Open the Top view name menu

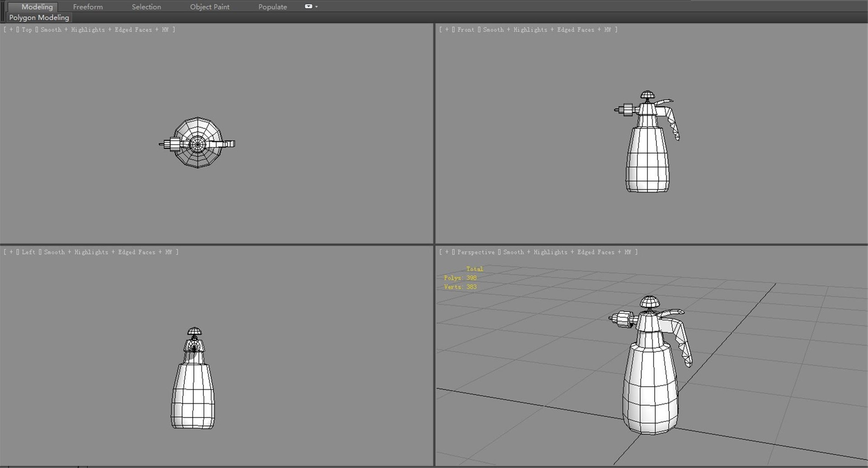tap(27, 29)
